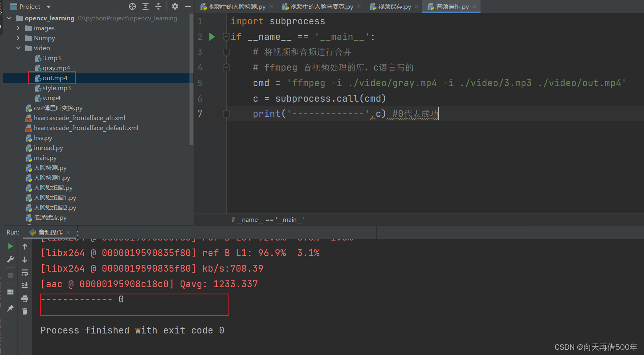Rerun program with green play icon
Image resolution: width=644 pixels, height=355 pixels.
(x=10, y=247)
